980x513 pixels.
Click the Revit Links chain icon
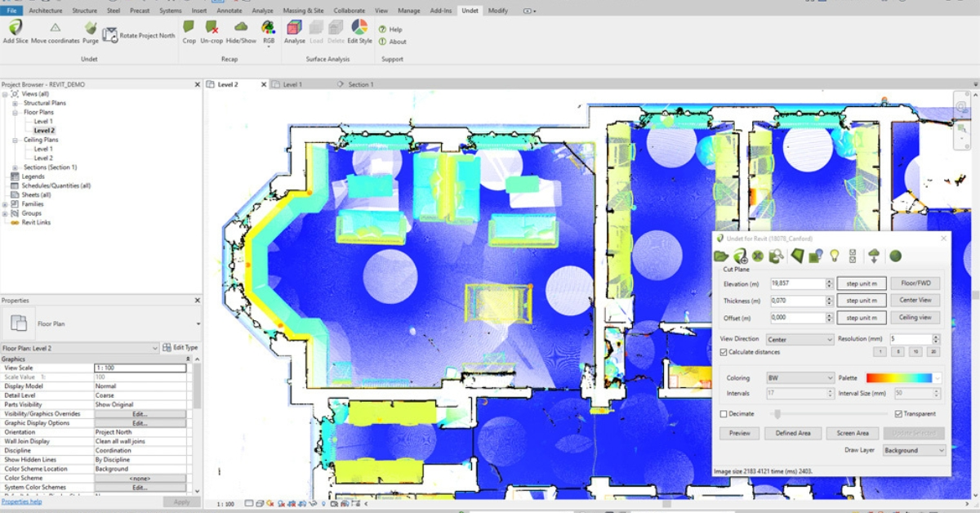click(15, 222)
